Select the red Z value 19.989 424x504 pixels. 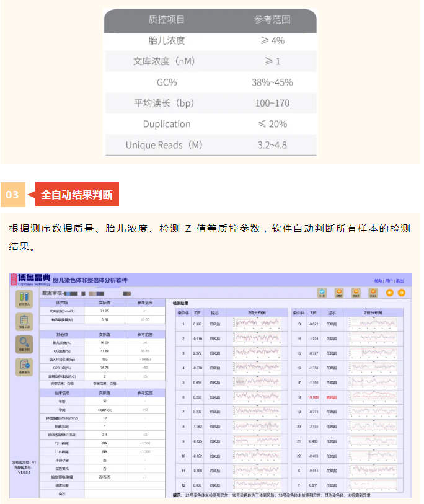point(314,397)
